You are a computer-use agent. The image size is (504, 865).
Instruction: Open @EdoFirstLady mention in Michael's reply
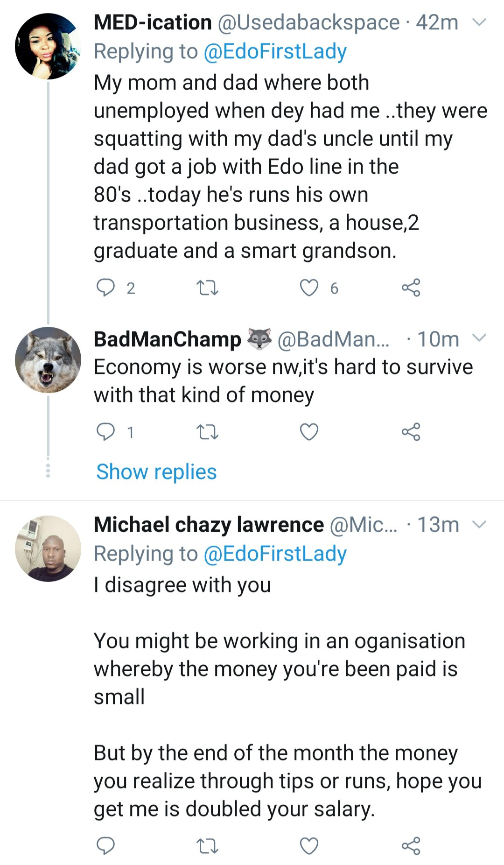[275, 554]
